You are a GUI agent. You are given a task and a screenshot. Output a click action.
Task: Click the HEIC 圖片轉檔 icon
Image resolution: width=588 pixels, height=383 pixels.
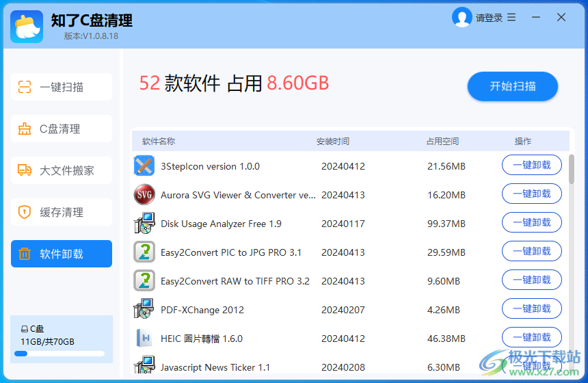[x=144, y=338]
